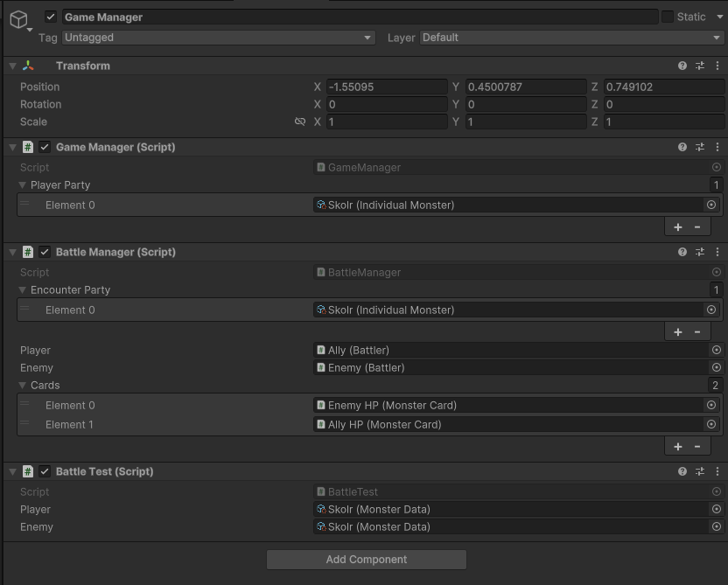728x585 pixels.
Task: Open help reference for Battle Test script
Action: [682, 471]
